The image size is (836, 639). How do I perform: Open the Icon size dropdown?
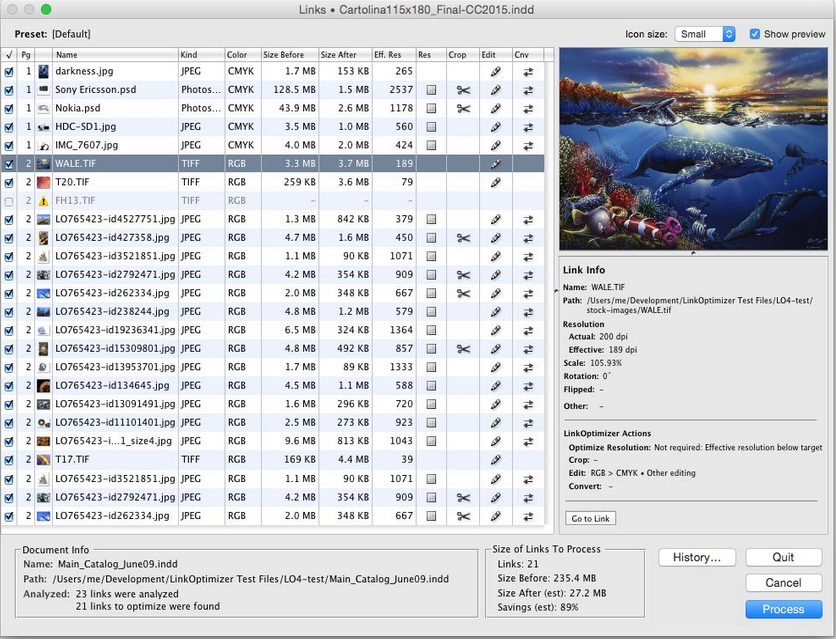705,34
